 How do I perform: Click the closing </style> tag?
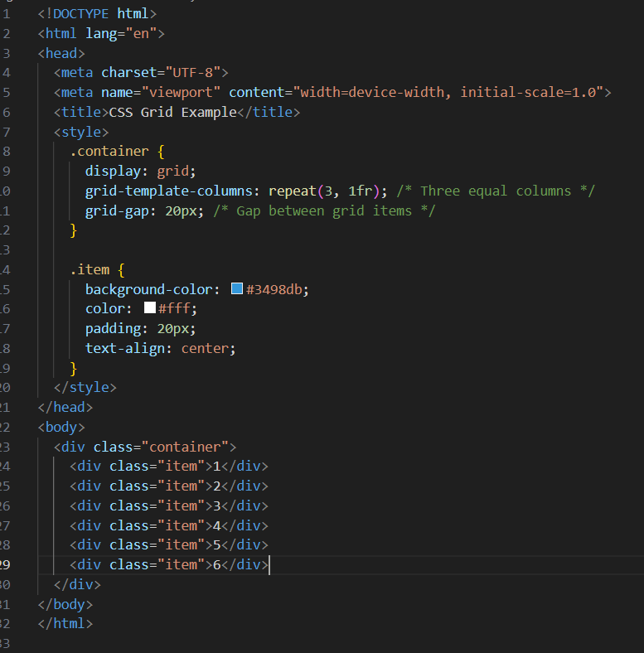coord(85,388)
